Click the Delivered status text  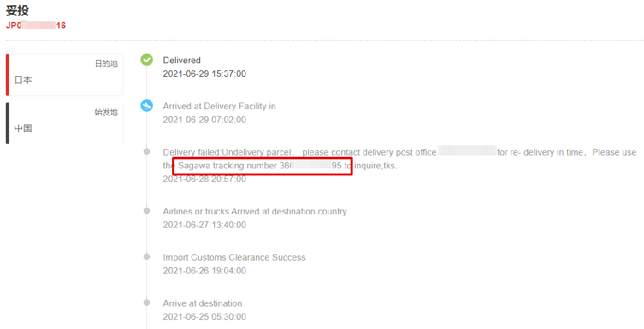click(x=182, y=60)
